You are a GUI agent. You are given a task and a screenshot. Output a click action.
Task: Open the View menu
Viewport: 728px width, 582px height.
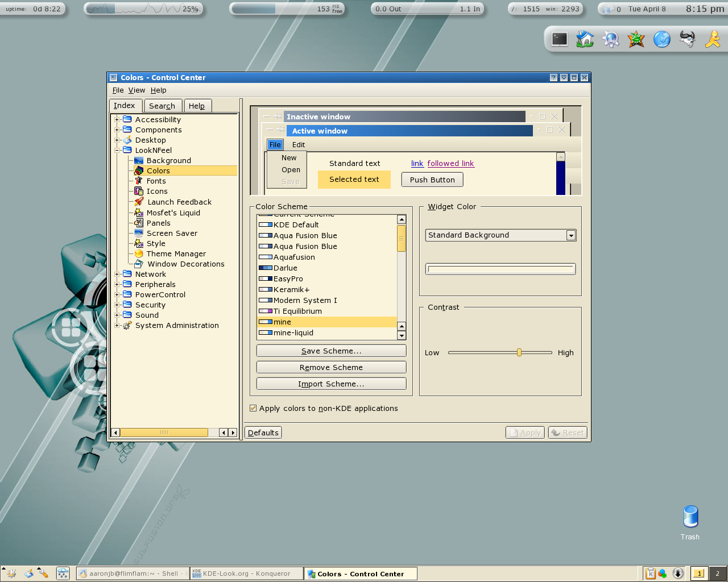(136, 90)
